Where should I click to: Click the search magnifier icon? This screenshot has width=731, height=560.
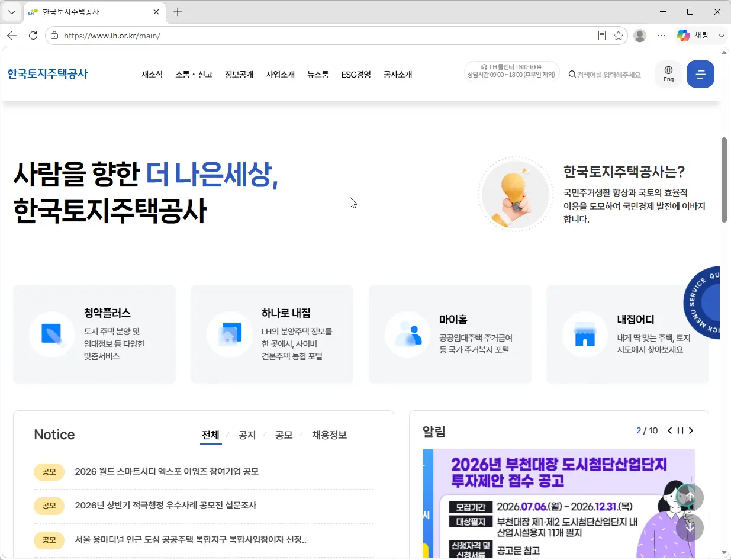coord(572,75)
